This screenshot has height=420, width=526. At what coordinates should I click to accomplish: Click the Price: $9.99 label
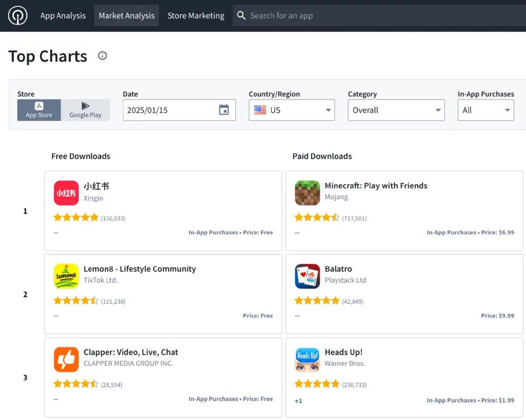click(497, 316)
